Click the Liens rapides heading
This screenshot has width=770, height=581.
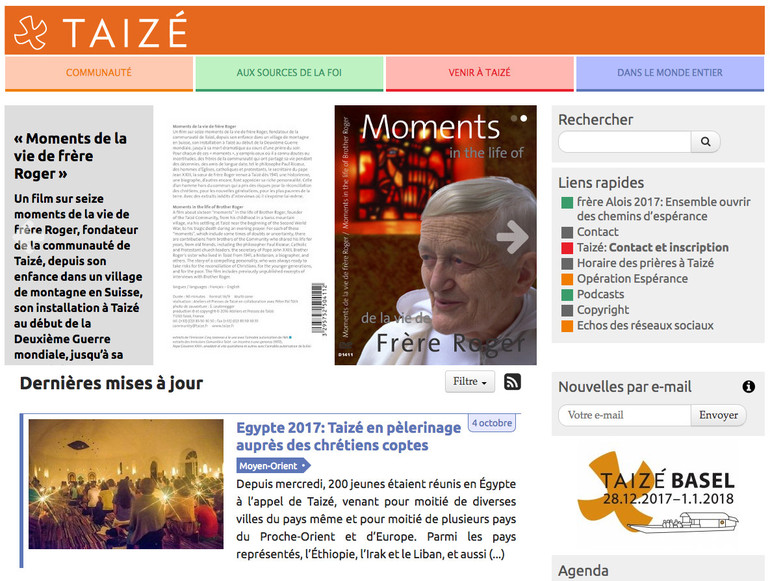pyautogui.click(x=601, y=183)
